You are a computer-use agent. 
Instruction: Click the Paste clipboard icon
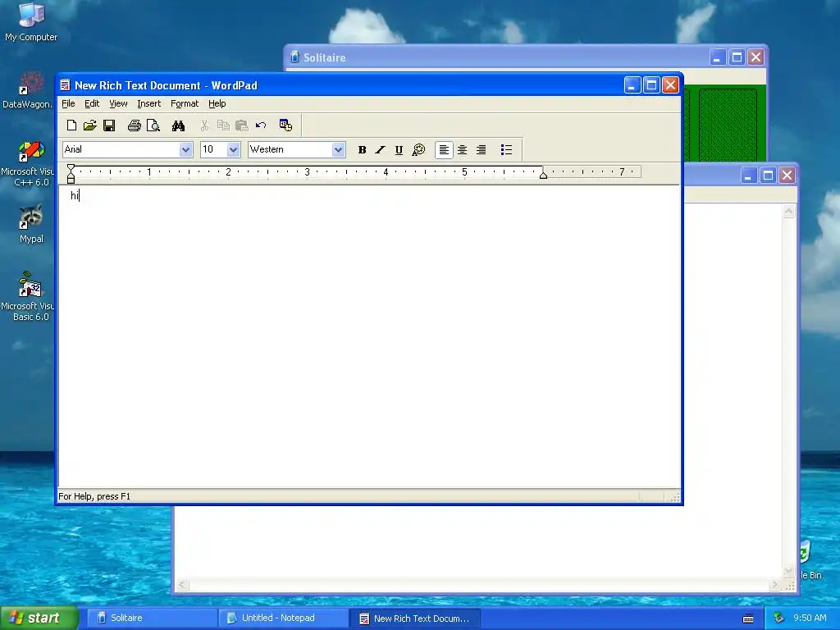click(242, 126)
